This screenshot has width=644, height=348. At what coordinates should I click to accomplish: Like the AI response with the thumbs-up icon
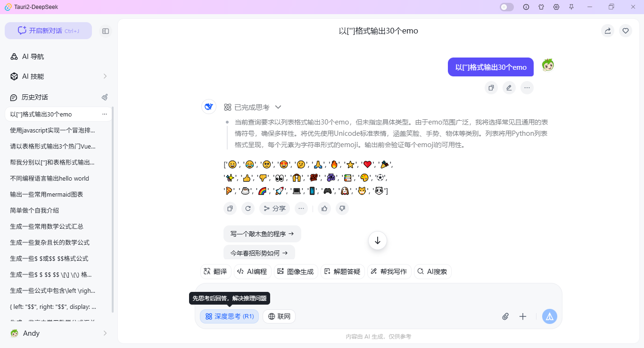click(x=324, y=208)
